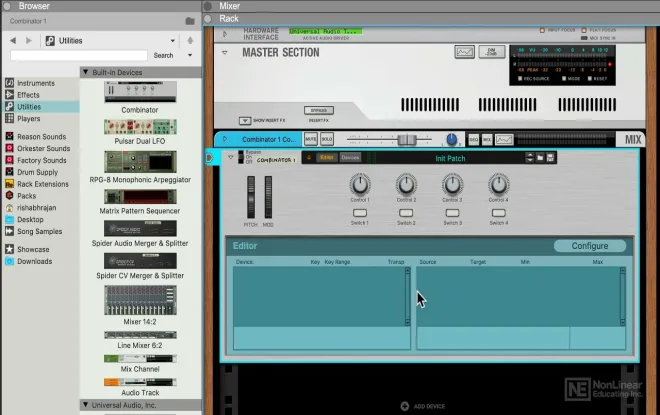
Task: Click the Configure button in Editor
Action: (590, 246)
